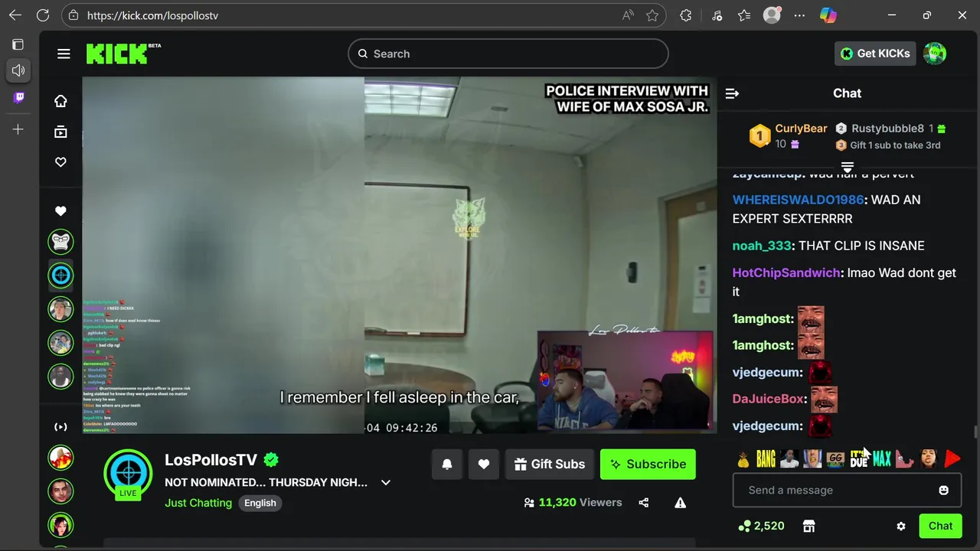Click the chat scrollbar
This screenshot has width=980, height=551.
975,432
